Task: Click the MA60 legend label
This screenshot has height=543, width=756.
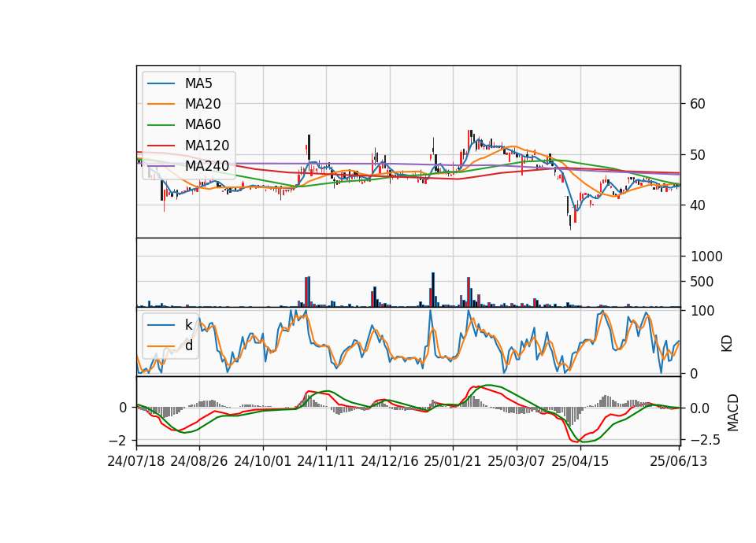Action: [203, 125]
